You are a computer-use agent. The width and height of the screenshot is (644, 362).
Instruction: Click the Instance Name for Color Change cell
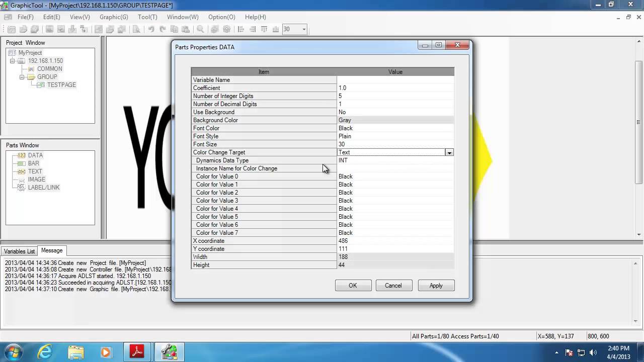pyautogui.click(x=395, y=168)
